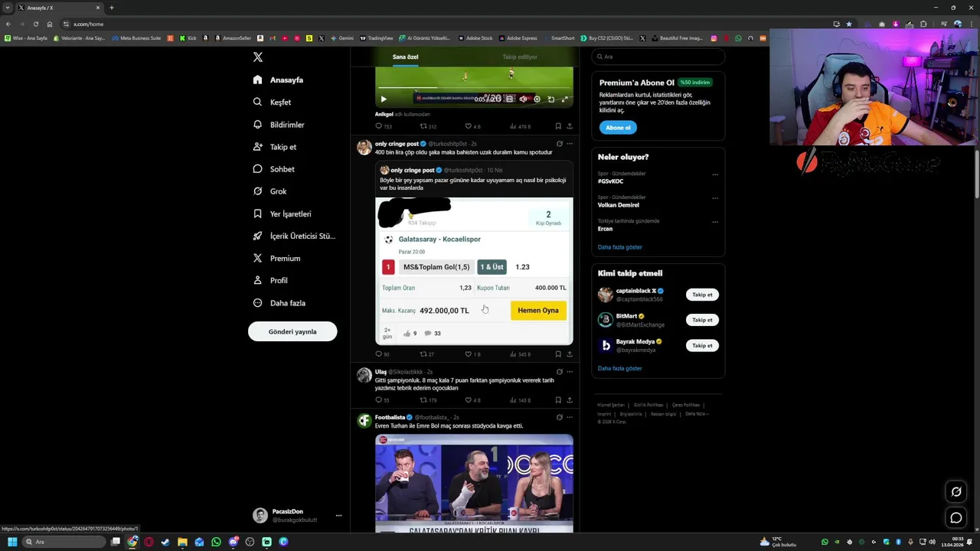Open the TradingView bookmark
The image size is (980, 551).
(377, 38)
